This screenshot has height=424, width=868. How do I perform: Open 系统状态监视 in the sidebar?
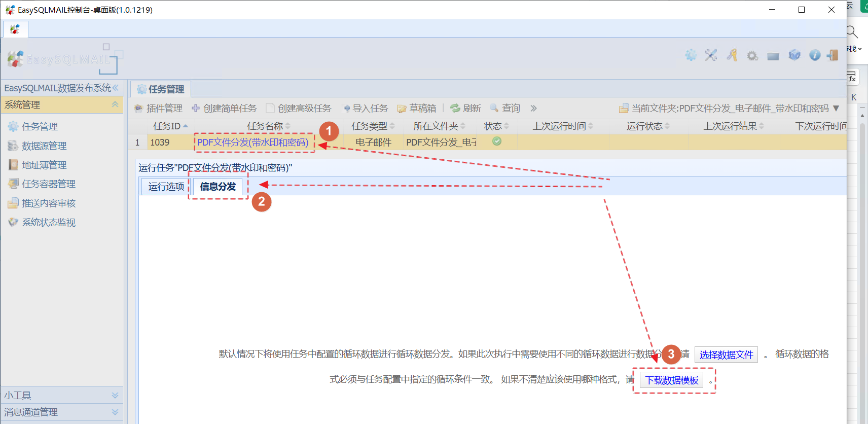49,222
